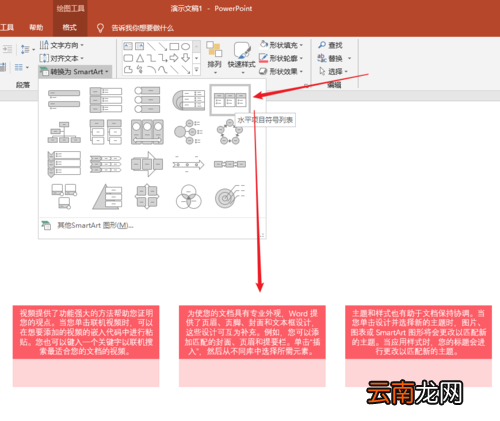The image size is (500, 421).
Task: Choose the radial list SmartArt layout
Action: click(x=189, y=132)
